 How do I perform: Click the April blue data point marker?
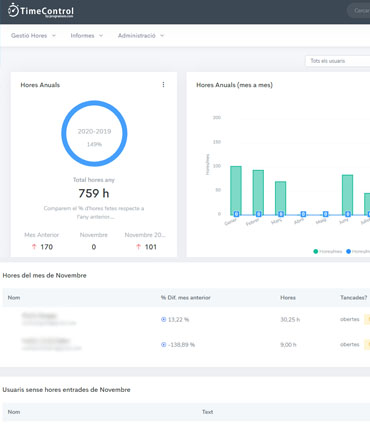[x=303, y=214]
